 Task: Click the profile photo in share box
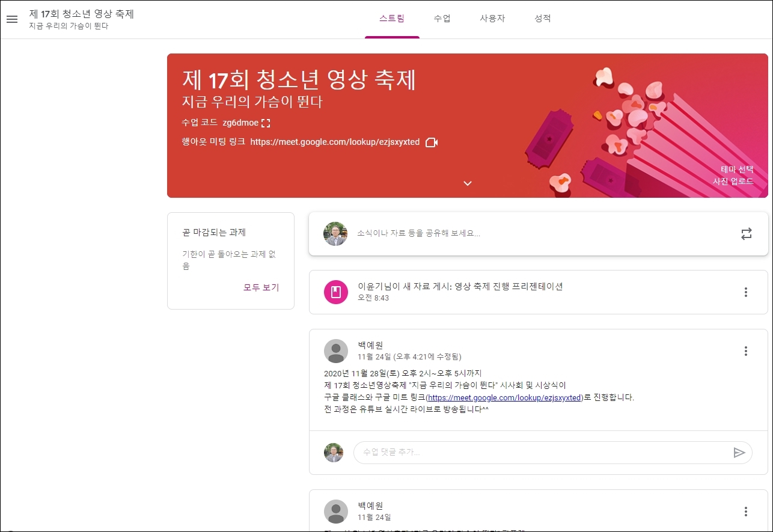pyautogui.click(x=335, y=234)
